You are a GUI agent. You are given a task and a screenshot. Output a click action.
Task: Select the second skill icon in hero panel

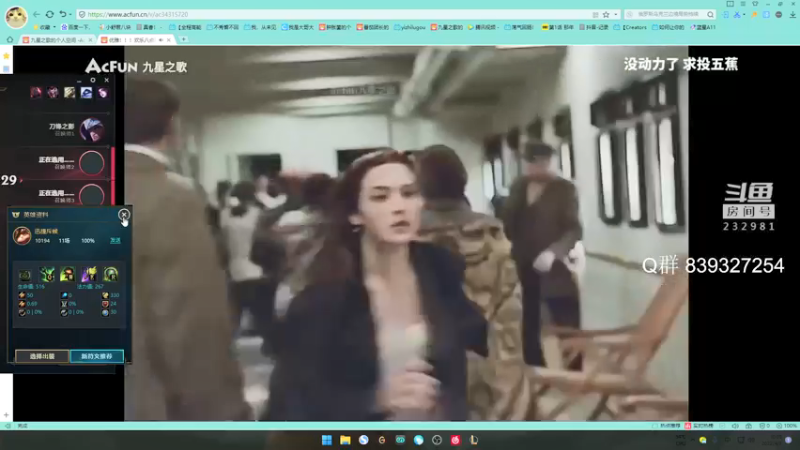pos(47,275)
